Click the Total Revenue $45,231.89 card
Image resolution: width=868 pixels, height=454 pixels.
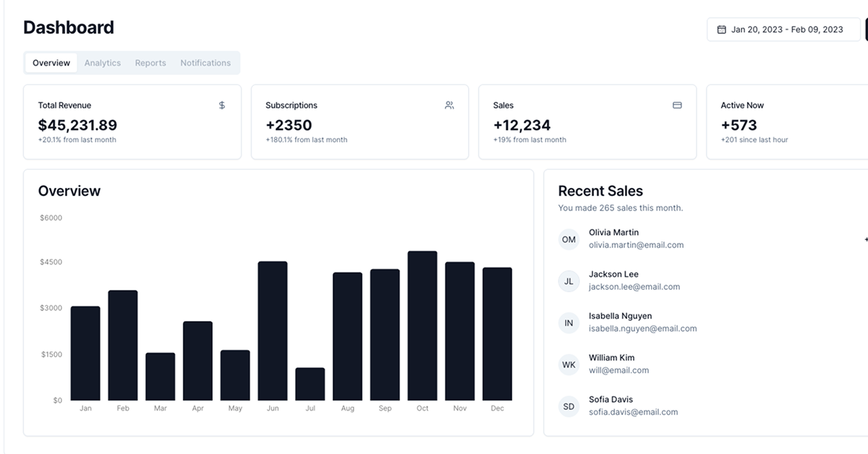[x=132, y=121]
